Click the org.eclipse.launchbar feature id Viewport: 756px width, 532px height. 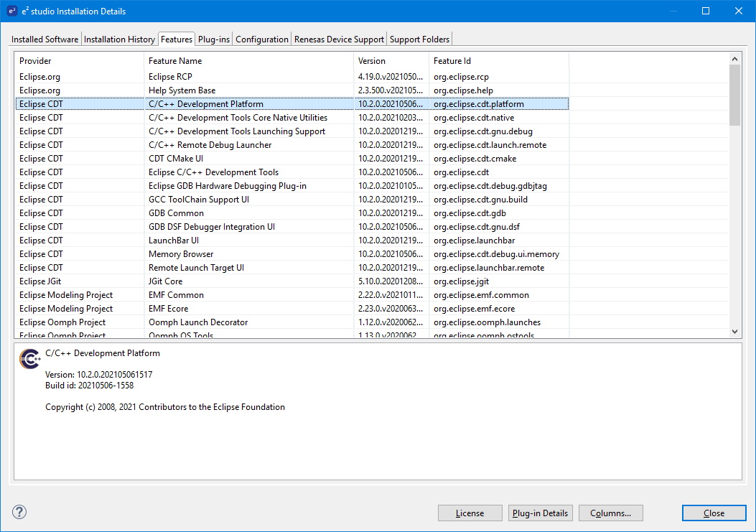click(475, 241)
